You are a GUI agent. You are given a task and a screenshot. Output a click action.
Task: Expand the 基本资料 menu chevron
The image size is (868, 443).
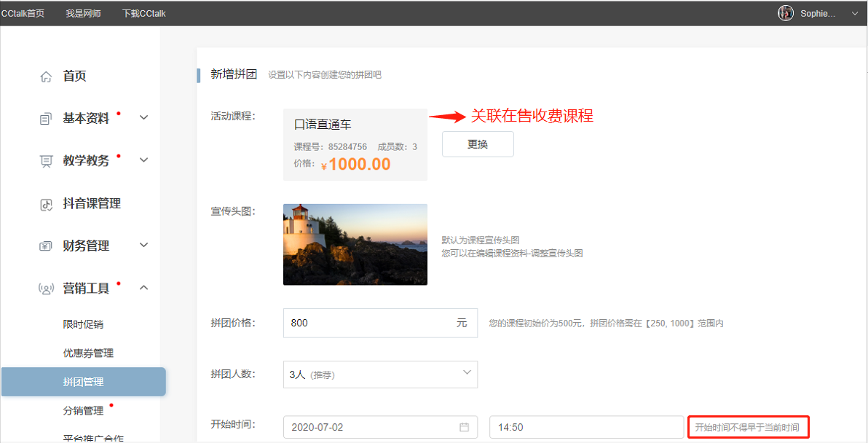click(144, 117)
